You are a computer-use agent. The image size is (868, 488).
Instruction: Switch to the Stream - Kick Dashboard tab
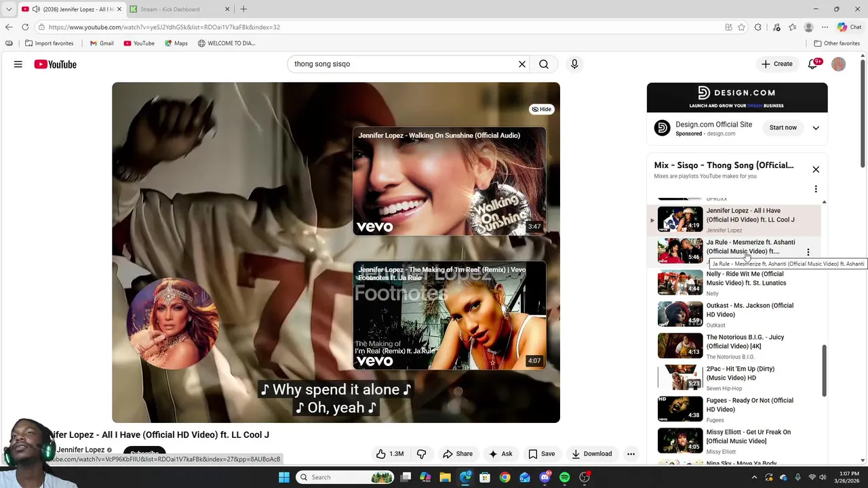click(180, 9)
